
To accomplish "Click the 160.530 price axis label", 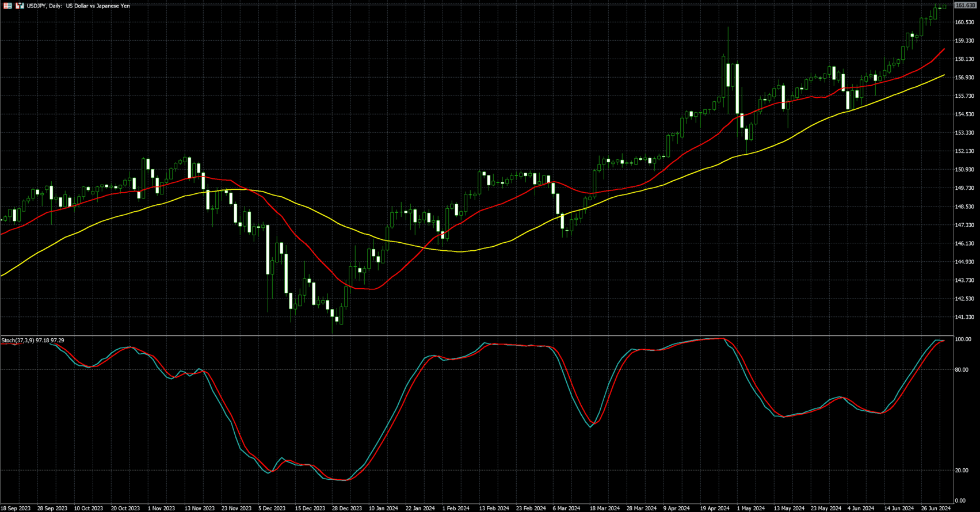I will [x=964, y=22].
